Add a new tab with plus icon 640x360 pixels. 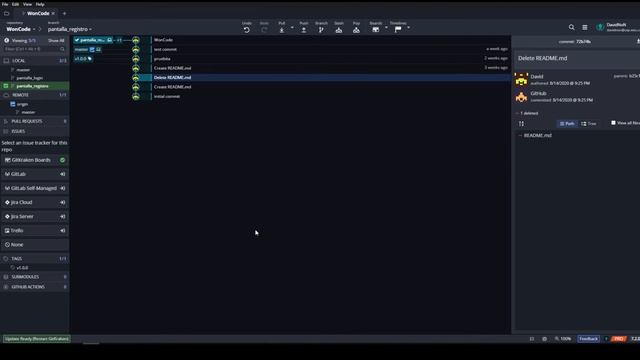(x=64, y=13)
